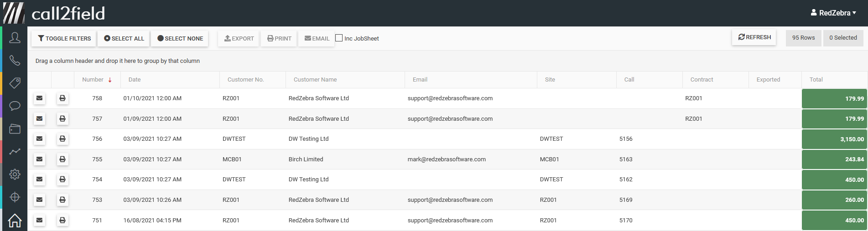Click the Date column header

pyautogui.click(x=135, y=80)
